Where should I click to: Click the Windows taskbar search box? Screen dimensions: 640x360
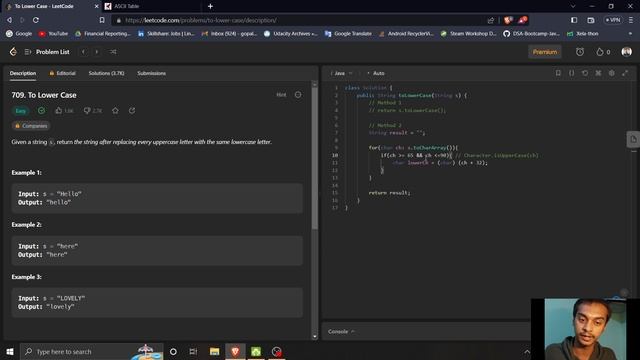tap(92, 351)
